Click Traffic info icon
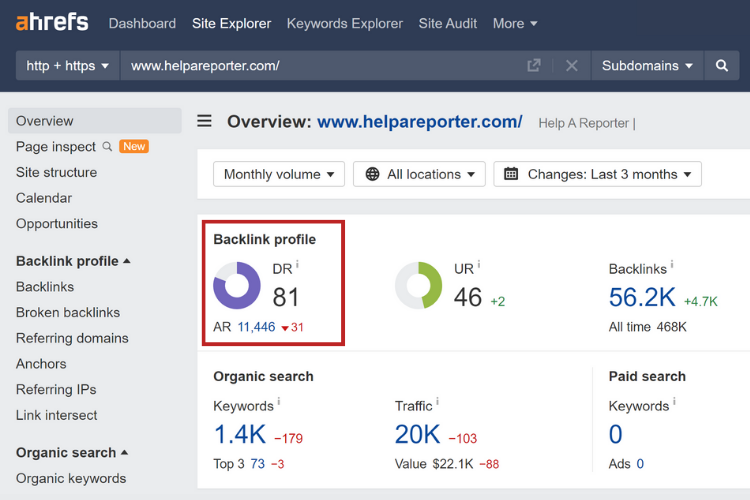 pos(437,401)
